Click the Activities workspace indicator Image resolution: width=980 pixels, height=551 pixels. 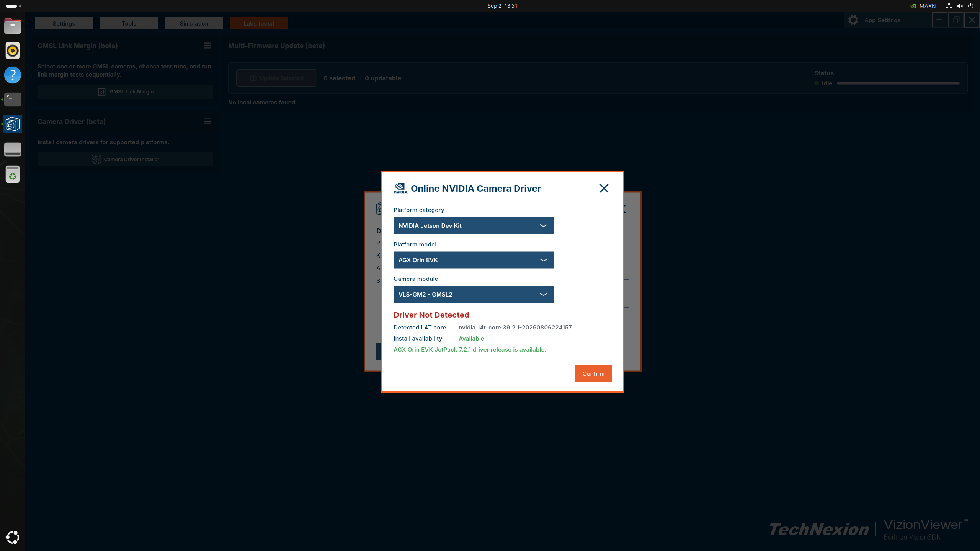[13, 6]
